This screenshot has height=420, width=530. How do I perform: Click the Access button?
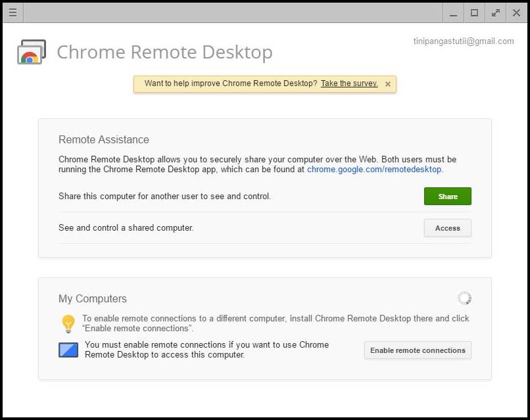tap(448, 228)
